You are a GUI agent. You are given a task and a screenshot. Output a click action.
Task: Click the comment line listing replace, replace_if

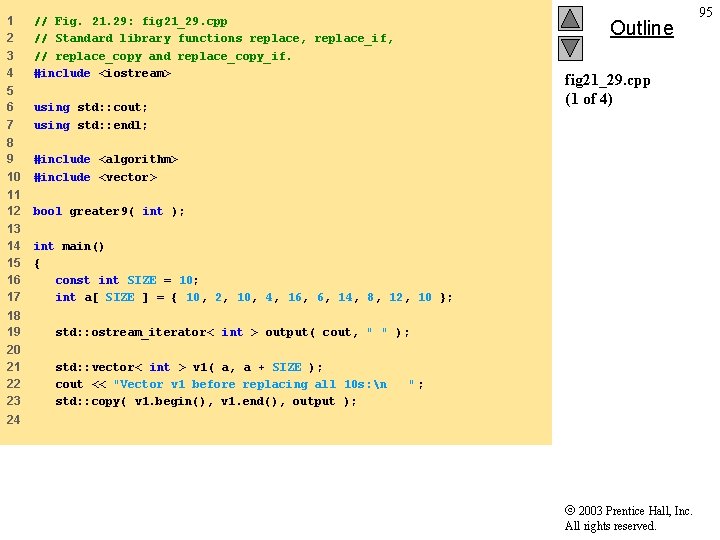pos(214,39)
